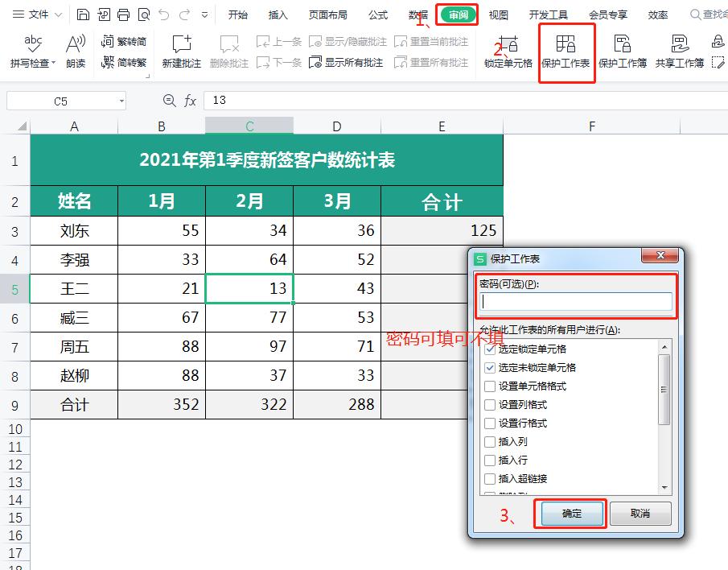The height and width of the screenshot is (570, 728).
Task: Click the permissions list scroll down arrow
Action: (x=664, y=487)
